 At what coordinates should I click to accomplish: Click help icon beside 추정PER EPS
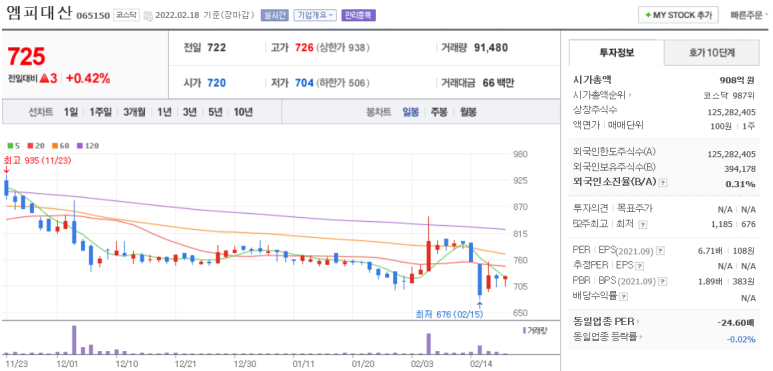[x=639, y=267]
